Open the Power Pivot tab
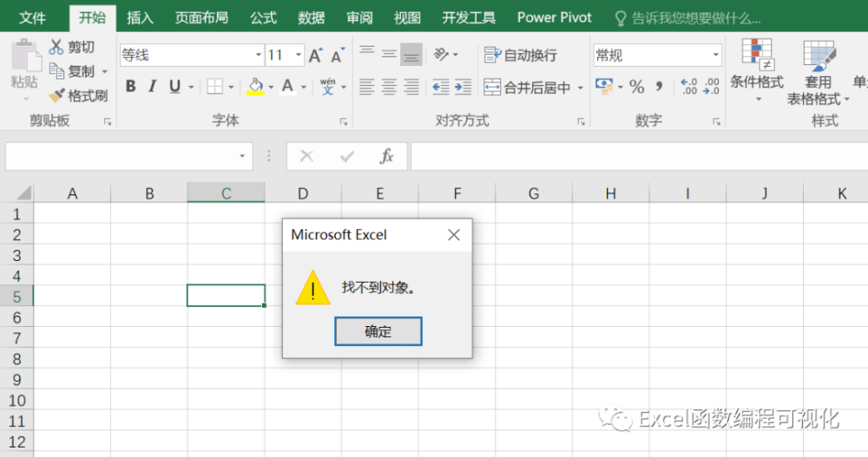The height and width of the screenshot is (457, 868). 554,18
